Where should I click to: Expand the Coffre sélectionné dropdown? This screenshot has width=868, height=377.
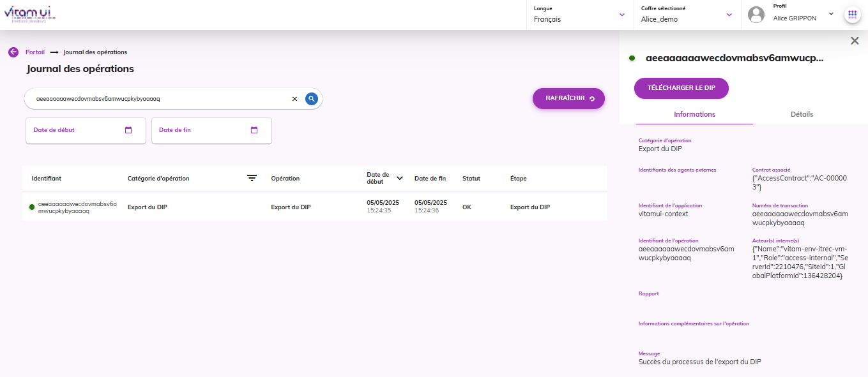(729, 15)
